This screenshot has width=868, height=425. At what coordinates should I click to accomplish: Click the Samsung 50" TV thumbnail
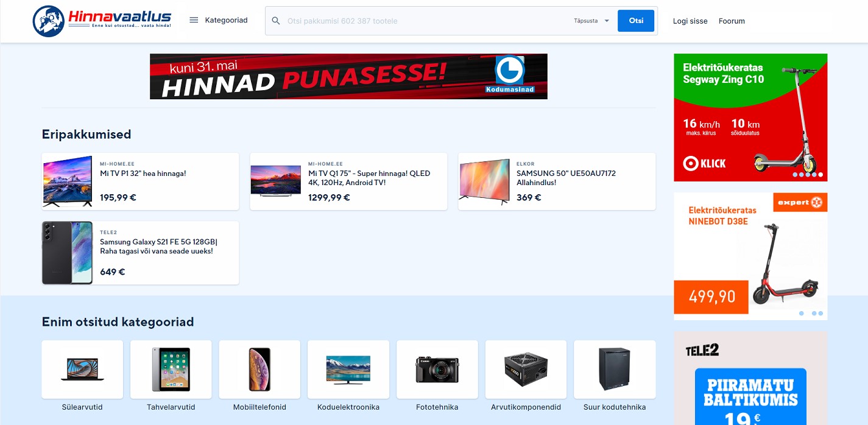[x=484, y=181]
